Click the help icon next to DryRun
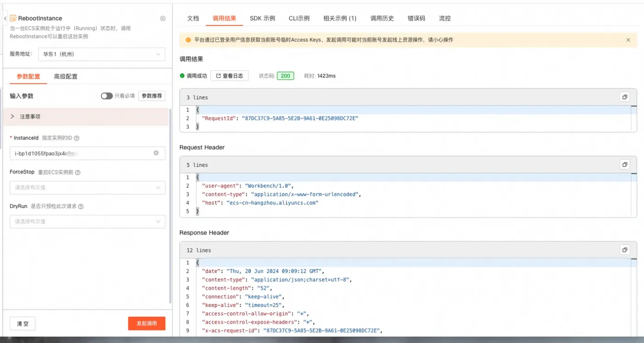Viewport: 644px width, 343px height. point(81,206)
